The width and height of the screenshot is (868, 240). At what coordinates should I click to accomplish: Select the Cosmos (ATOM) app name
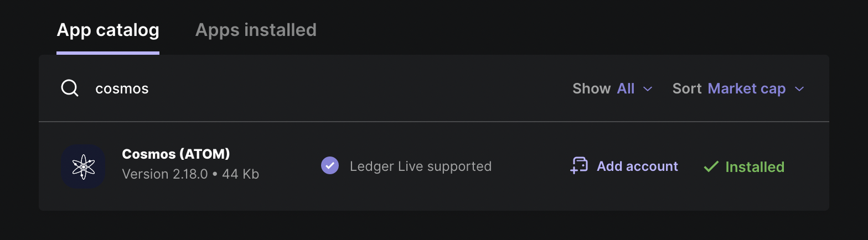(x=175, y=154)
